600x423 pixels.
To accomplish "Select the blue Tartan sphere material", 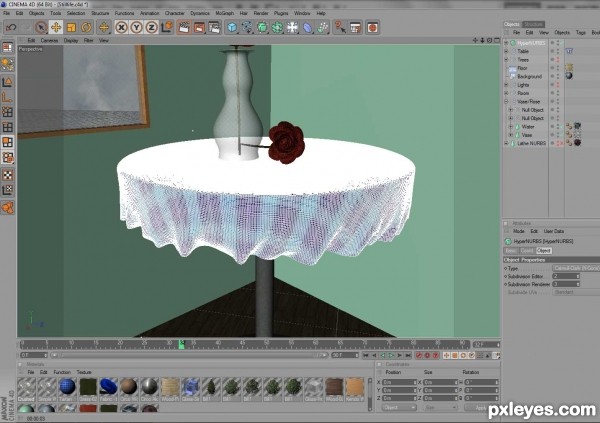I will click(x=67, y=387).
